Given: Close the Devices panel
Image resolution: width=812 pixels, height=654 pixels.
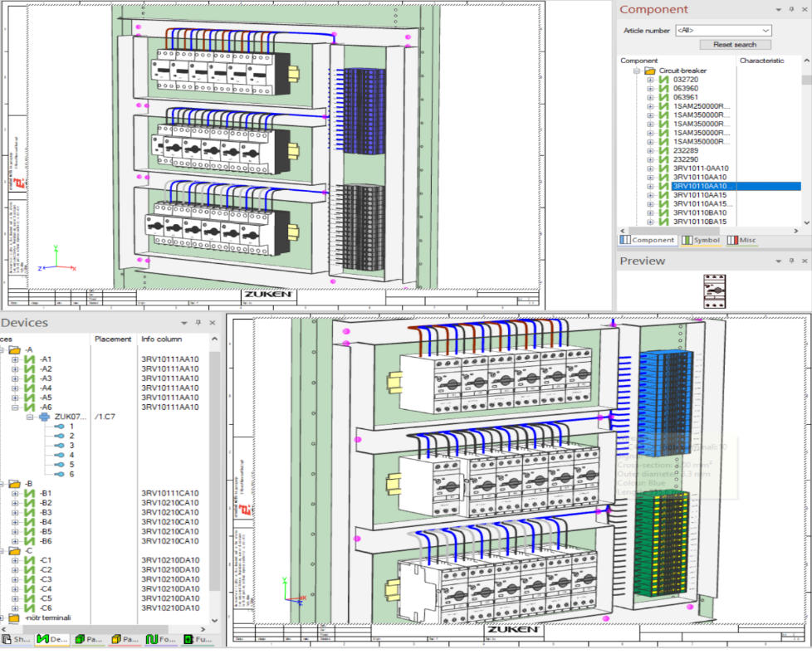Looking at the screenshot, I should 213,323.
